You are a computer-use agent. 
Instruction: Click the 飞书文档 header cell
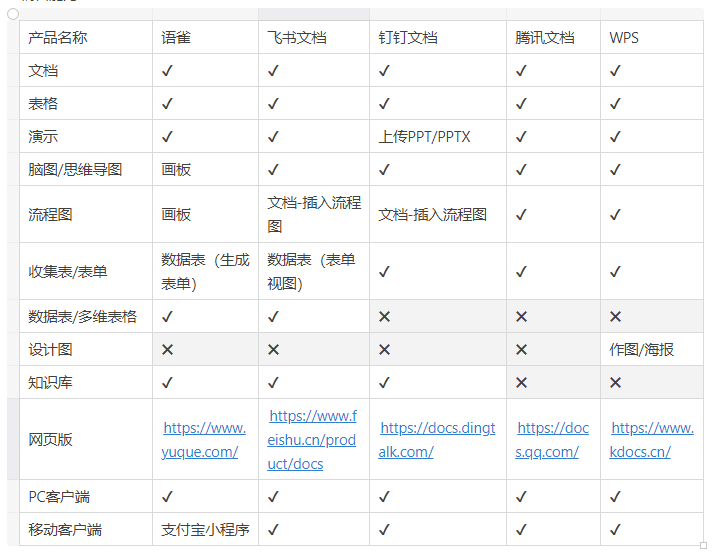point(314,37)
